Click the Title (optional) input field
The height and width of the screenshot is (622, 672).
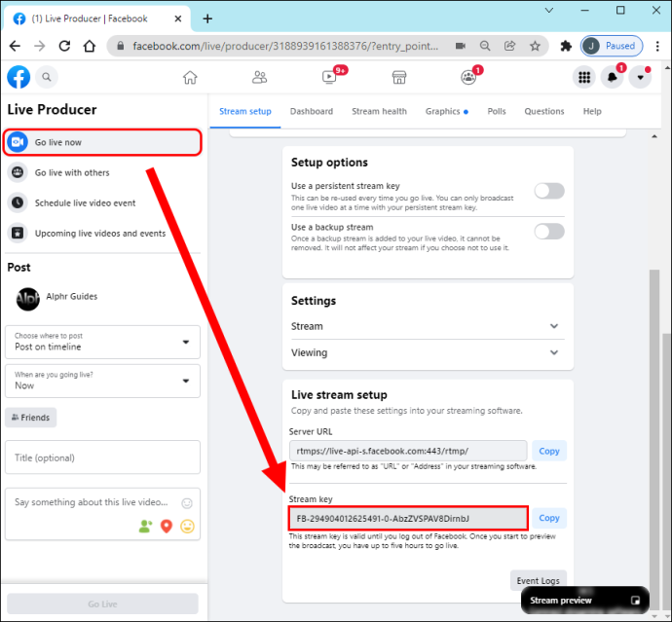[x=102, y=457]
